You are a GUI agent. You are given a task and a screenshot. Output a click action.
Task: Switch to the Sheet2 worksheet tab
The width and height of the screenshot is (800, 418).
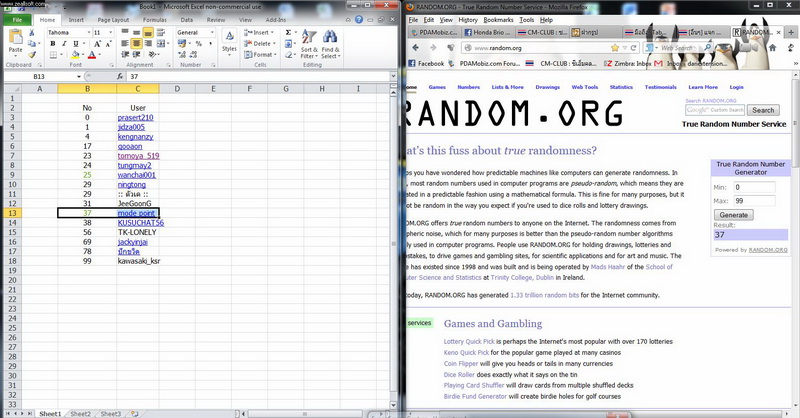tap(81, 414)
